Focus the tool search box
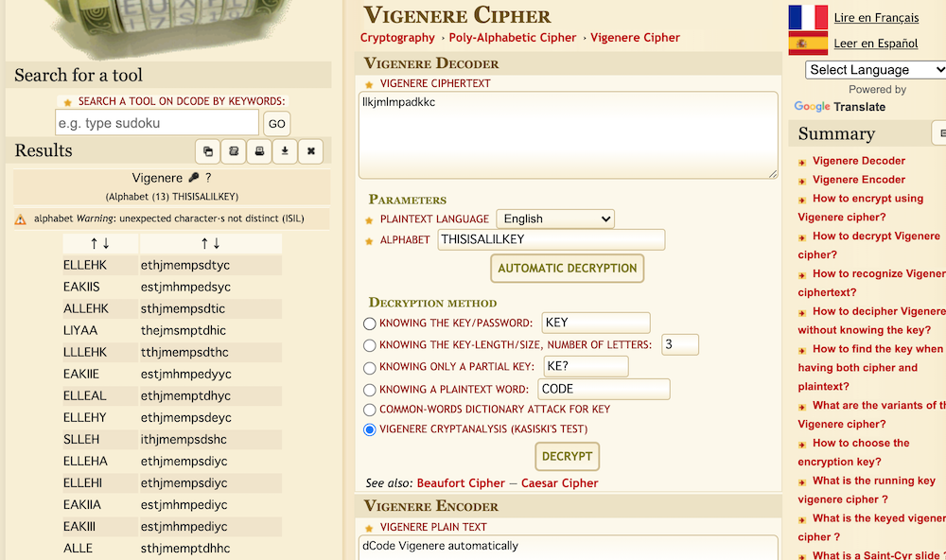Viewport: 946px width, 560px height. (157, 123)
